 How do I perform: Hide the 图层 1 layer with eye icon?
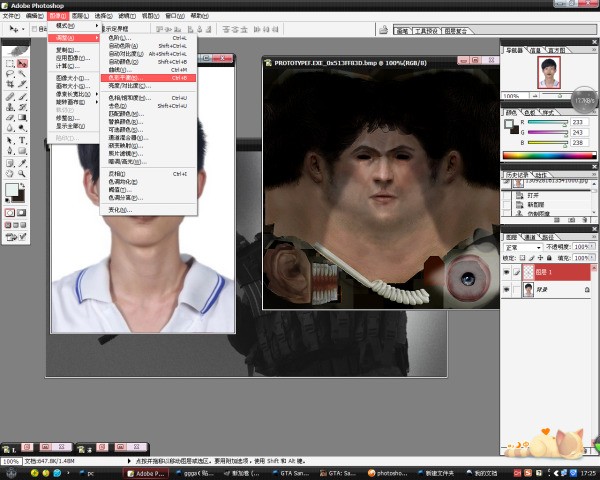point(506,272)
